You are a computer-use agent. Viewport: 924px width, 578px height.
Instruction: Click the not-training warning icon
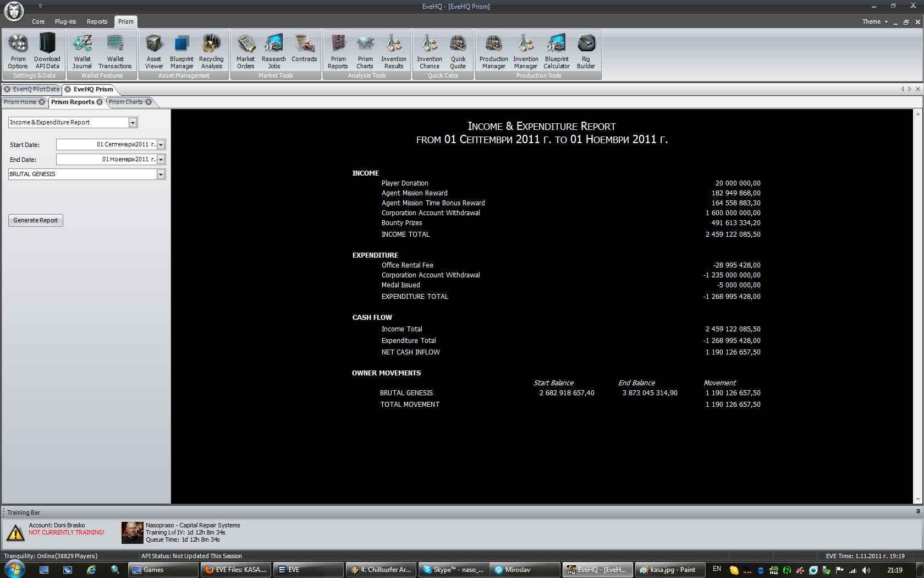[15, 532]
